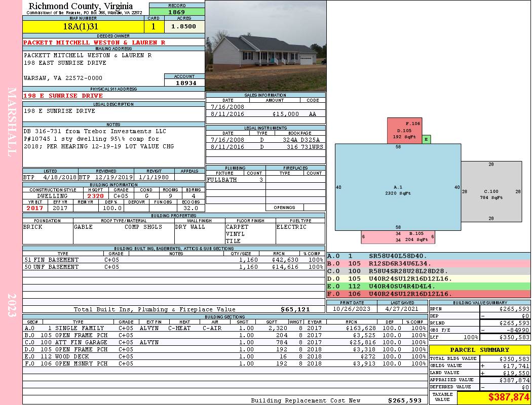Click the 51 Fin Basement row
Viewport: 532px width, 405px height.
coord(174,260)
